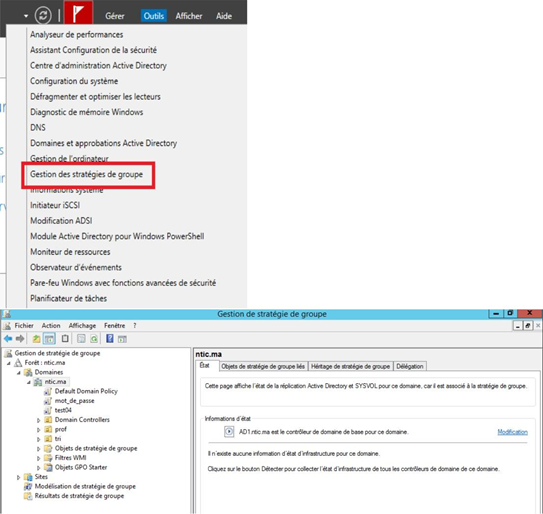
Task: Collapse the Forêt : ntic.ma node
Action: pyautogui.click(x=9, y=363)
